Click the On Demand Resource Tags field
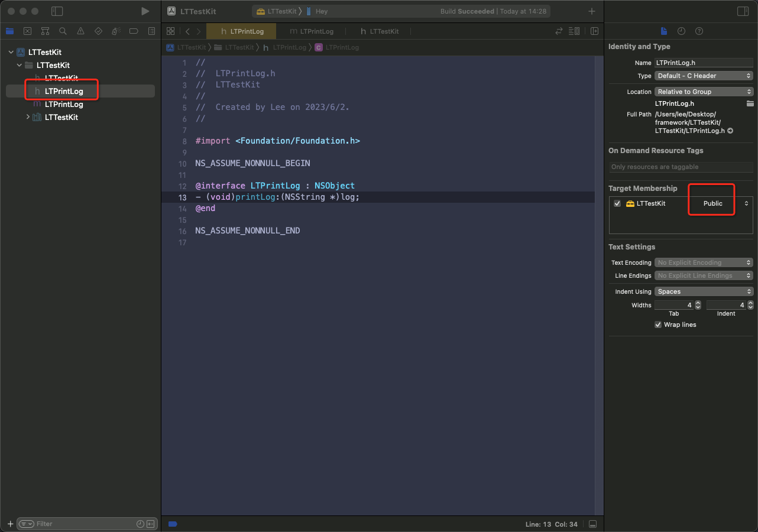 (x=681, y=167)
